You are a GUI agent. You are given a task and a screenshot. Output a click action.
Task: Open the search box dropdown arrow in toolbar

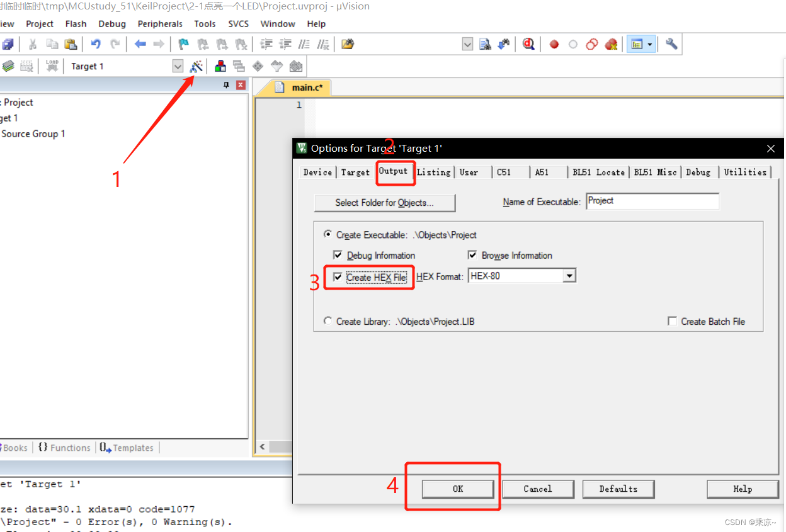tap(467, 44)
